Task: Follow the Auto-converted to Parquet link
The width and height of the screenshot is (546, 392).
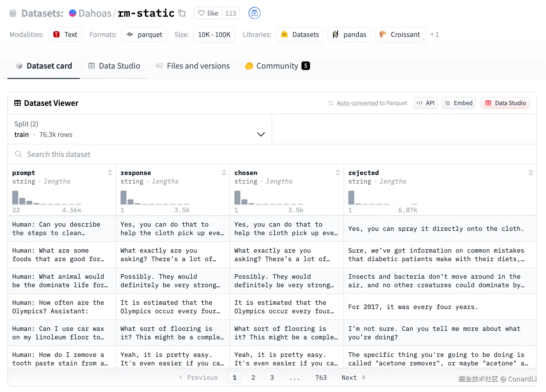Action: click(x=357, y=103)
